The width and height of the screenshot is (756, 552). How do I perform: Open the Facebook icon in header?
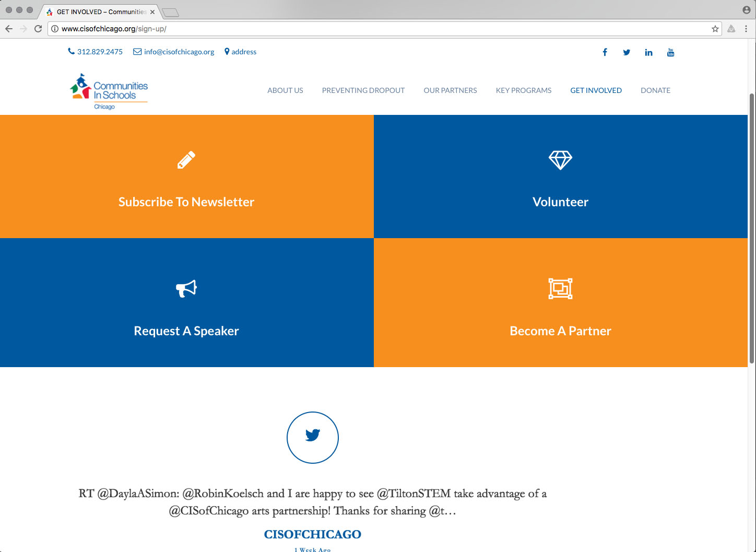(605, 52)
